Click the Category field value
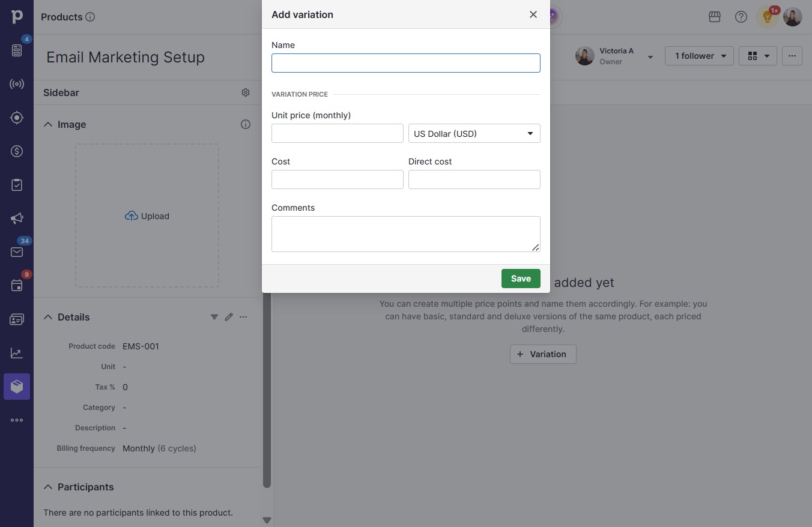The width and height of the screenshot is (812, 527). [x=124, y=408]
